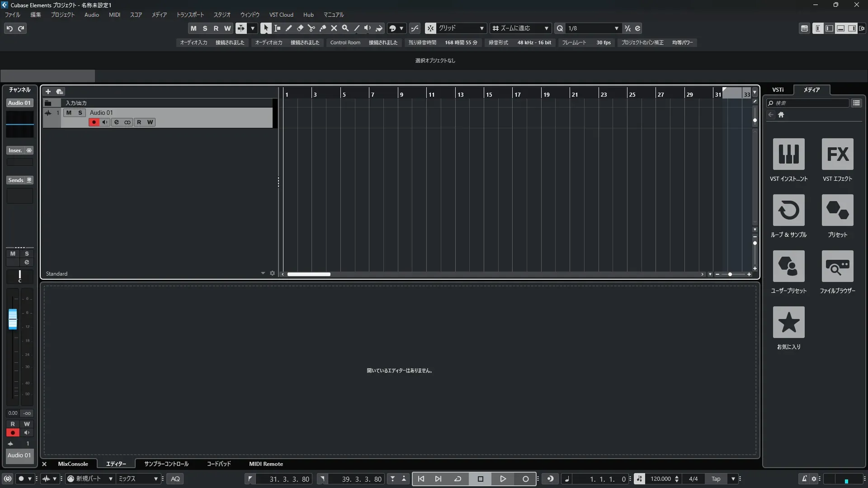Open the File Browser media tile
Image resolution: width=868 pixels, height=488 pixels.
(x=837, y=266)
